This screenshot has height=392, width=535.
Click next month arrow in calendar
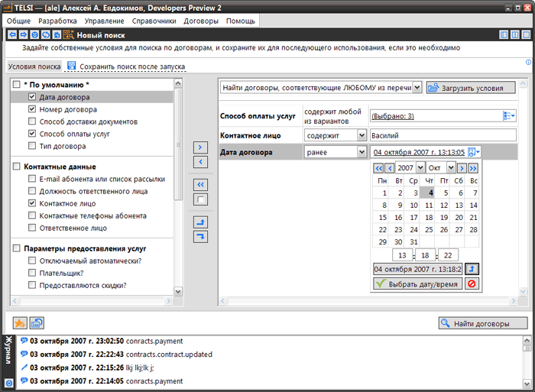[x=462, y=167]
